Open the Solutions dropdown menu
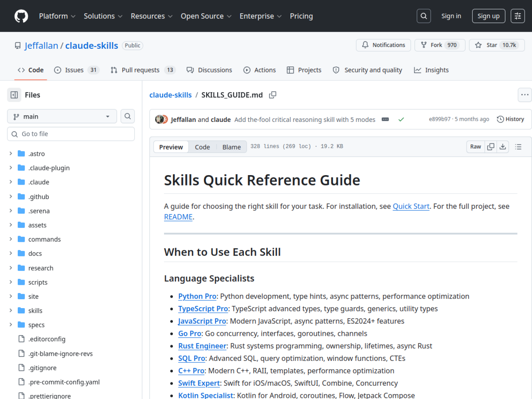This screenshot has width=532, height=399. (103, 16)
